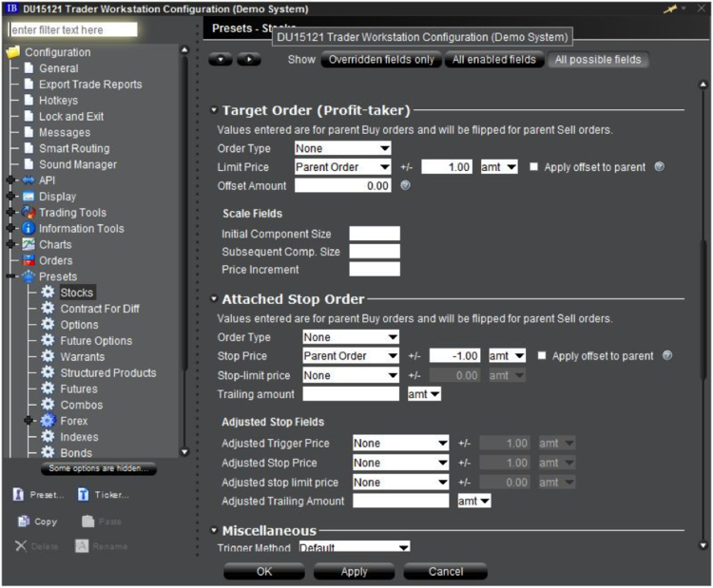
Task: Open help for Stop Order Apply offset
Action: [667, 355]
